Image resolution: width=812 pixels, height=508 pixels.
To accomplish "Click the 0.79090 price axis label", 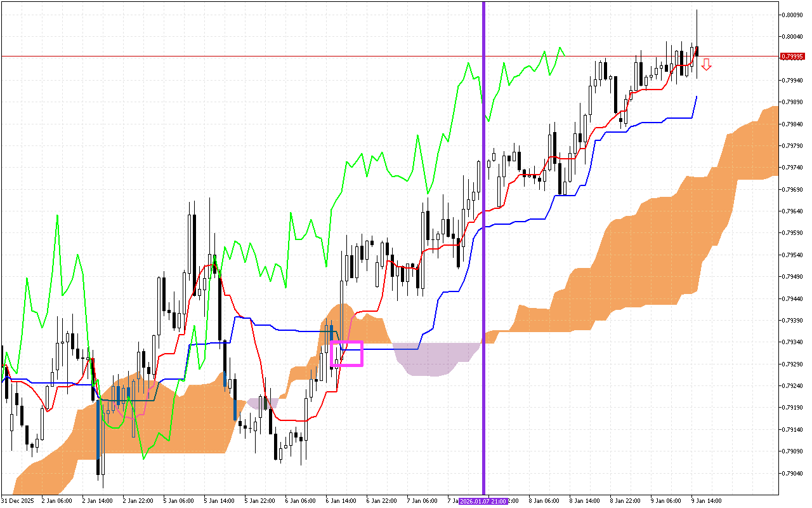I will pos(794,451).
